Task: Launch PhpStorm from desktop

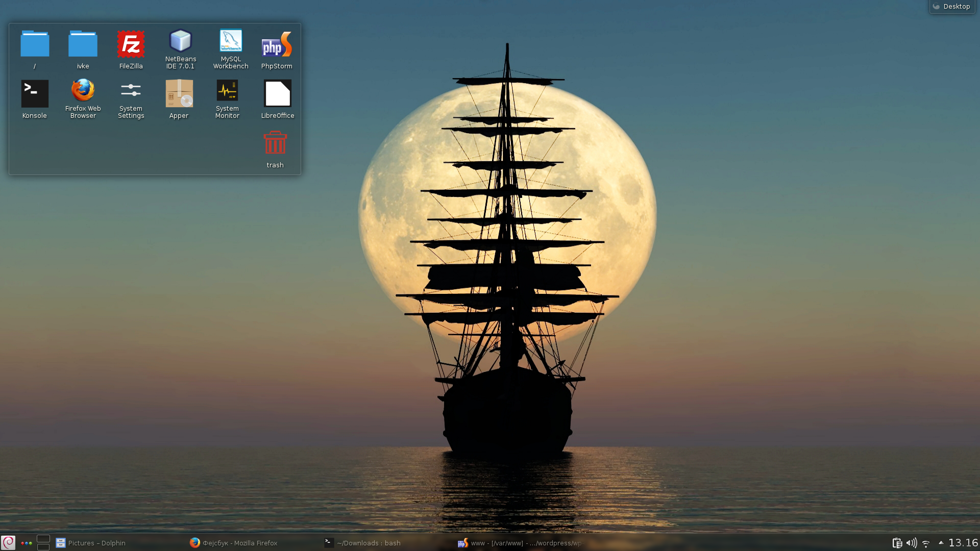Action: [x=277, y=45]
